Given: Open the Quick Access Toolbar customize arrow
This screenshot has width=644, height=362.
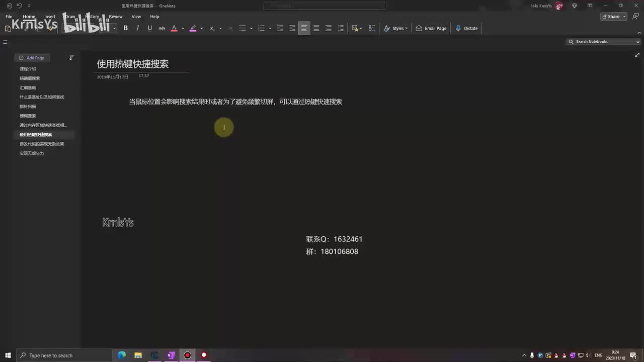Looking at the screenshot, I should pos(29,6).
